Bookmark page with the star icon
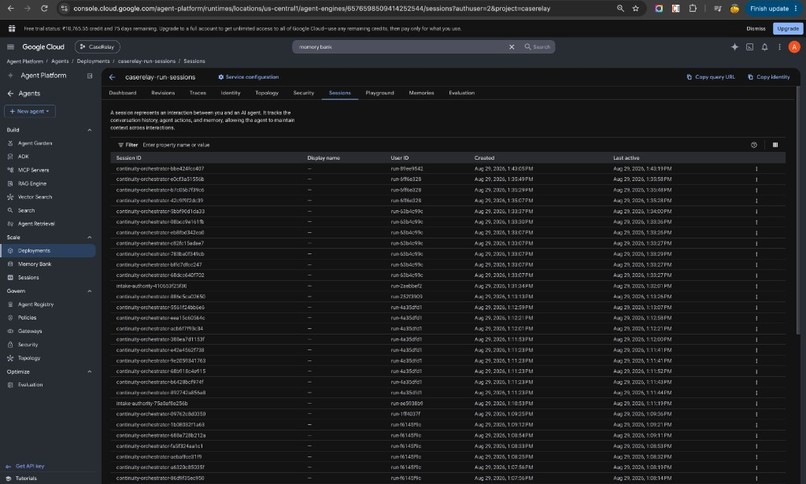Screen dimensions: 806x484 [636, 9]
